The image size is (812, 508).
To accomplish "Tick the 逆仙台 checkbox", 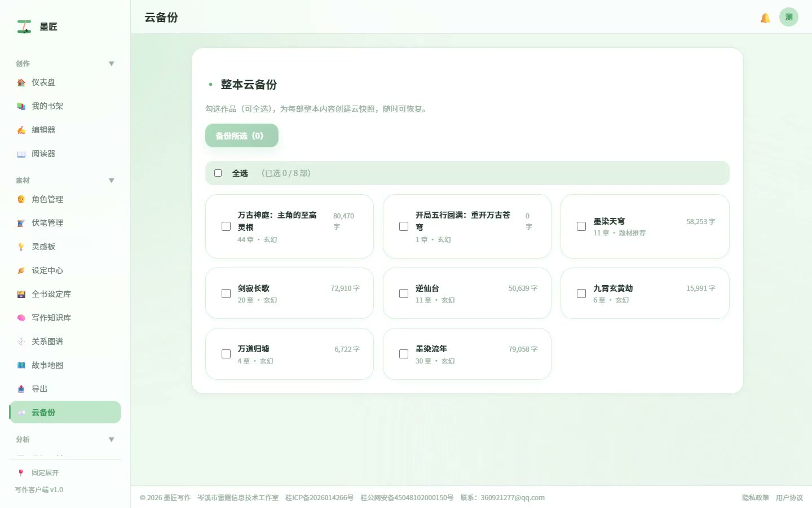I will [404, 294].
